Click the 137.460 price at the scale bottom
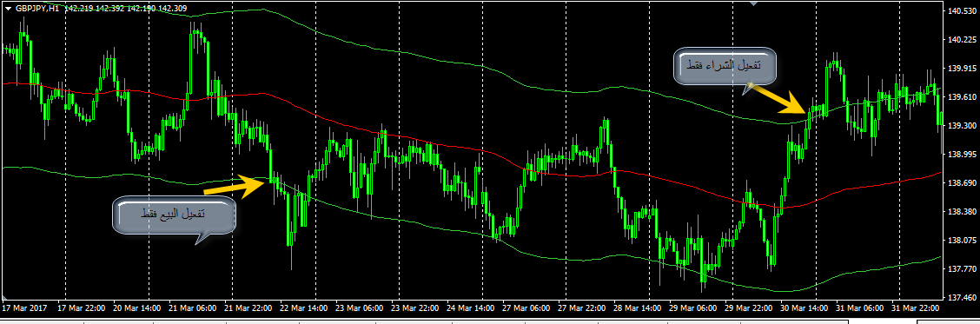 [962, 298]
